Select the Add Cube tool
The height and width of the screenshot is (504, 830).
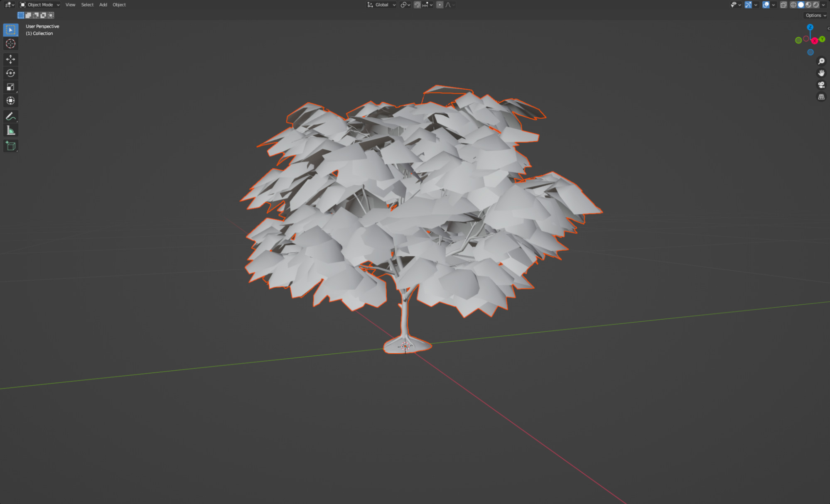pos(10,146)
